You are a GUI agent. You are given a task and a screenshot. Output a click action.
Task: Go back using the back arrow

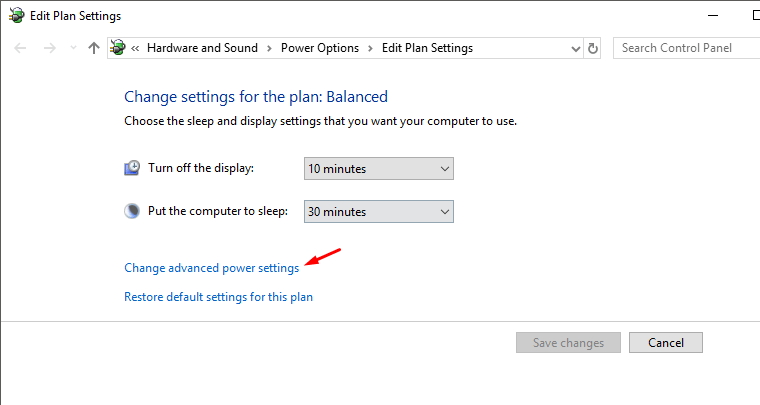point(21,48)
